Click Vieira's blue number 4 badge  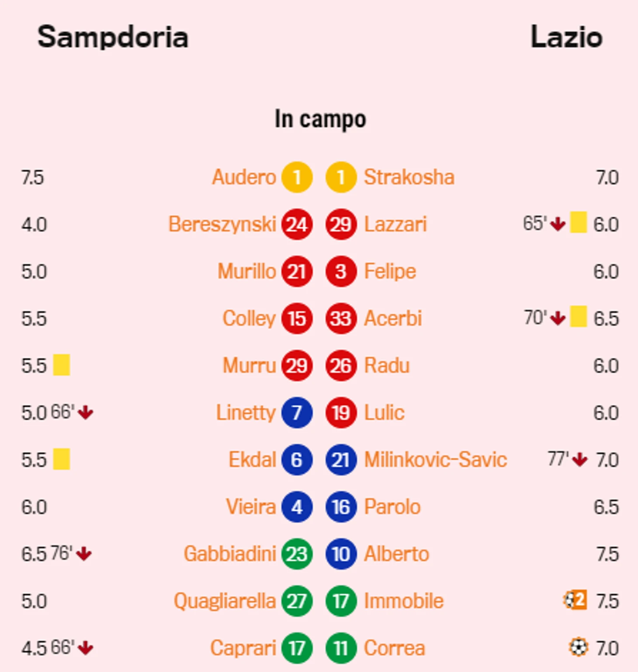point(297,507)
